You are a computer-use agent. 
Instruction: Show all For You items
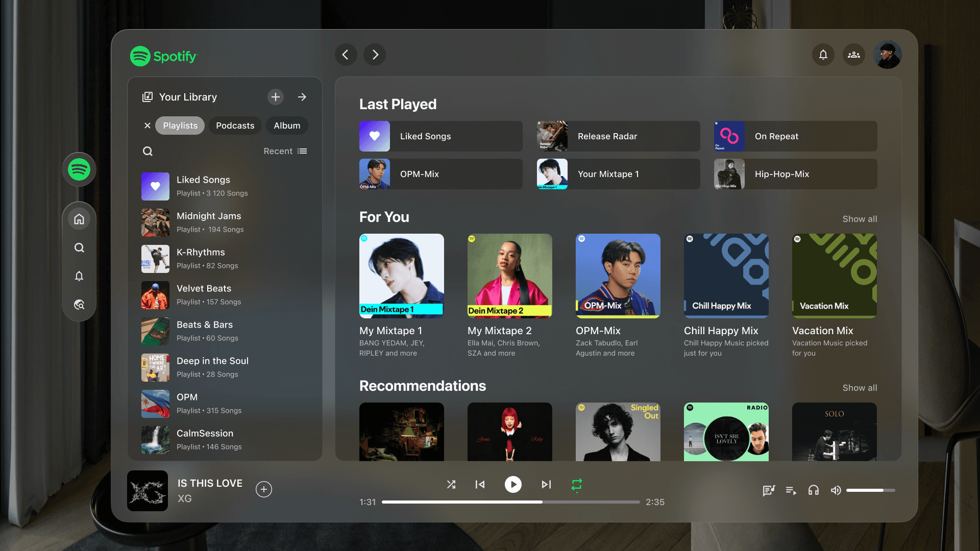[x=860, y=219]
